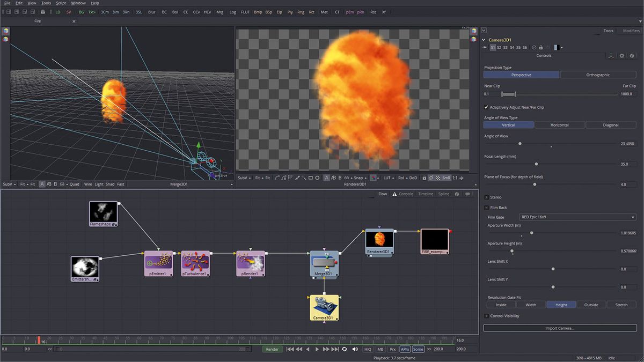
Task: Click the CC Color Corrector toolbar icon
Action: tap(185, 12)
